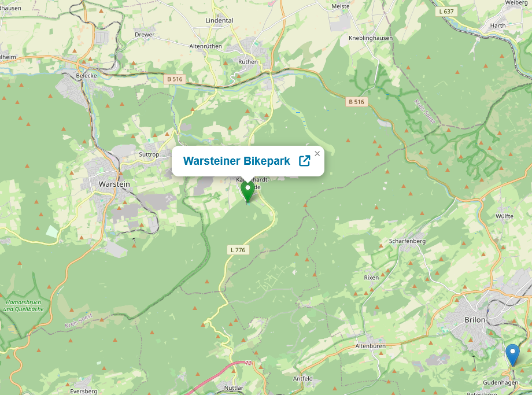Click the Kneblinghausen village label
This screenshot has width=532, height=395.
[371, 38]
